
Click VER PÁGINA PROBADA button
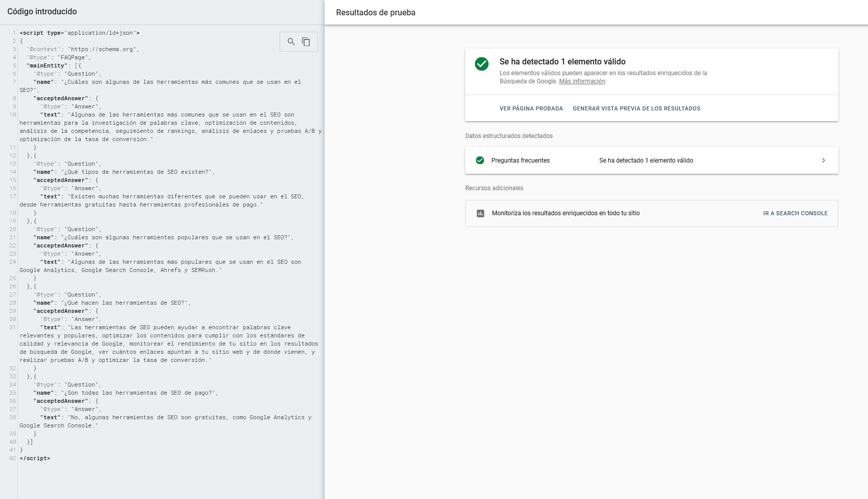[531, 108]
